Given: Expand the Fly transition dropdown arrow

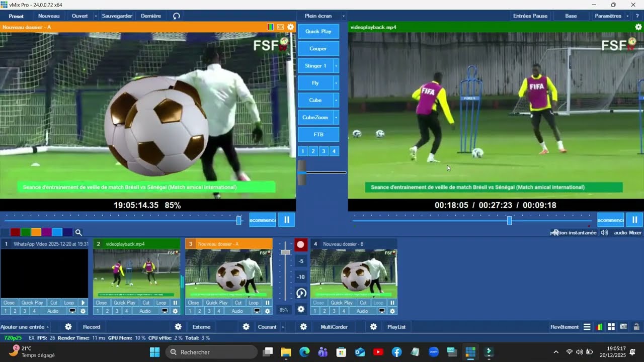Looking at the screenshot, I should pos(336,83).
